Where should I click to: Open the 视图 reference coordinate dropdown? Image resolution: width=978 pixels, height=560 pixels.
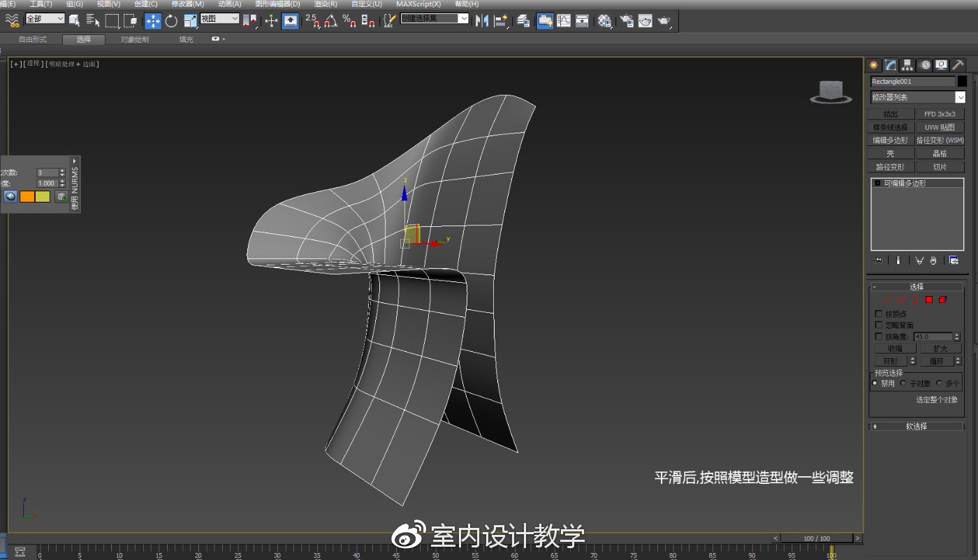click(219, 20)
